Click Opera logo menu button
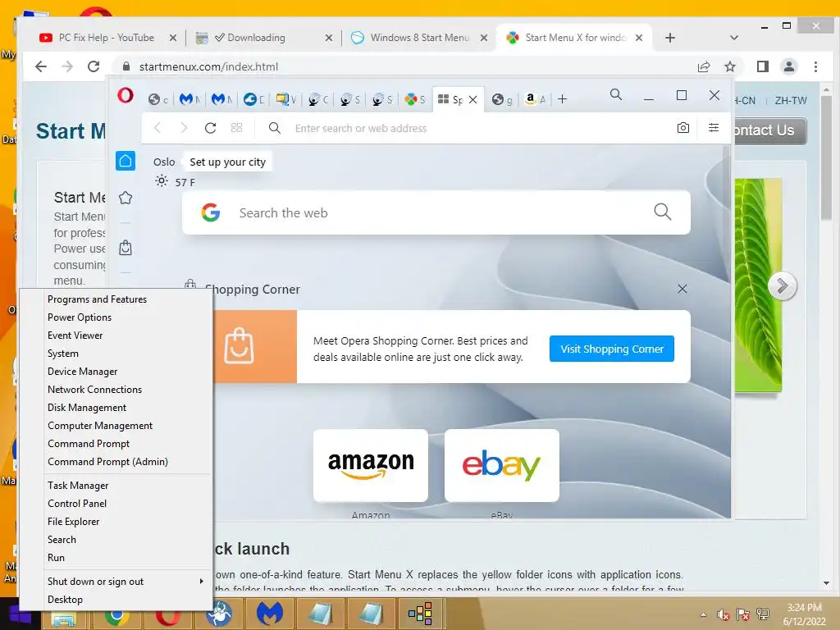Image resolution: width=840 pixels, height=630 pixels. [x=126, y=96]
